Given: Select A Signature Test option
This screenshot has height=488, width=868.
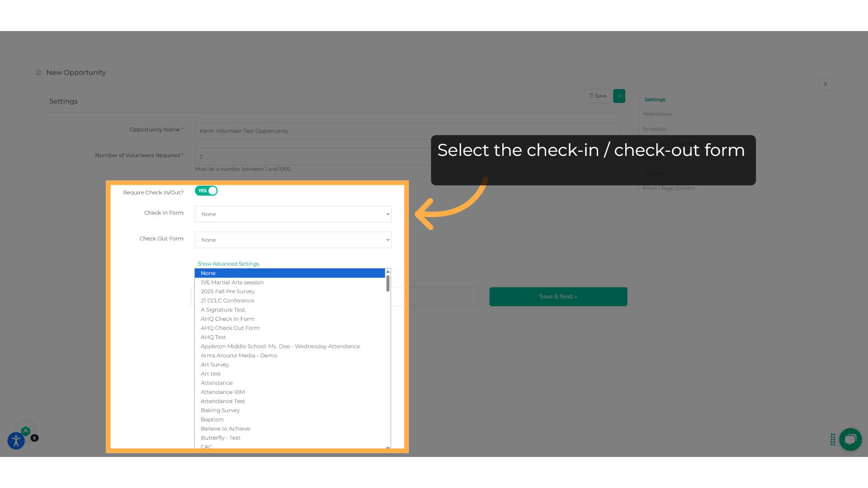Looking at the screenshot, I should 290,310.
